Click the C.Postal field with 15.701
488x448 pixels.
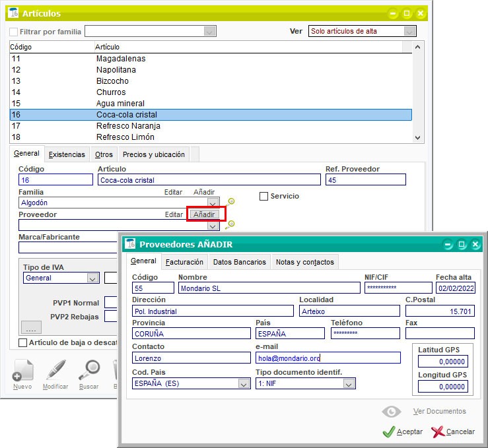[x=440, y=311]
